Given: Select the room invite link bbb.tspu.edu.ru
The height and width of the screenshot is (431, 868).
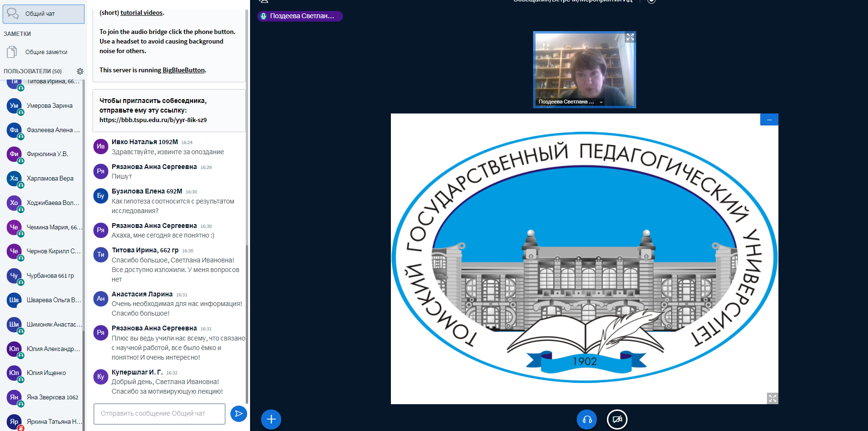Looking at the screenshot, I should (153, 120).
